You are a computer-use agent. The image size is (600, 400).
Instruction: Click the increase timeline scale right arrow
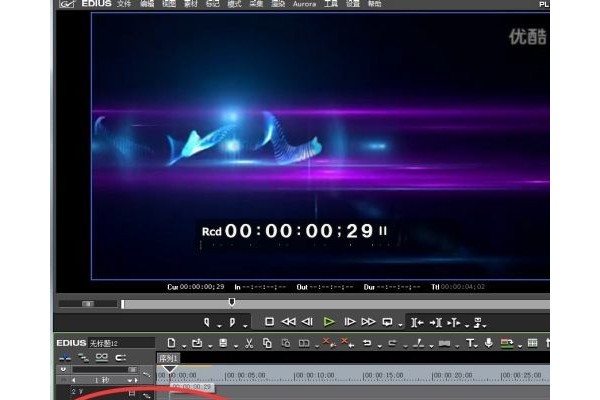pyautogui.click(x=136, y=380)
